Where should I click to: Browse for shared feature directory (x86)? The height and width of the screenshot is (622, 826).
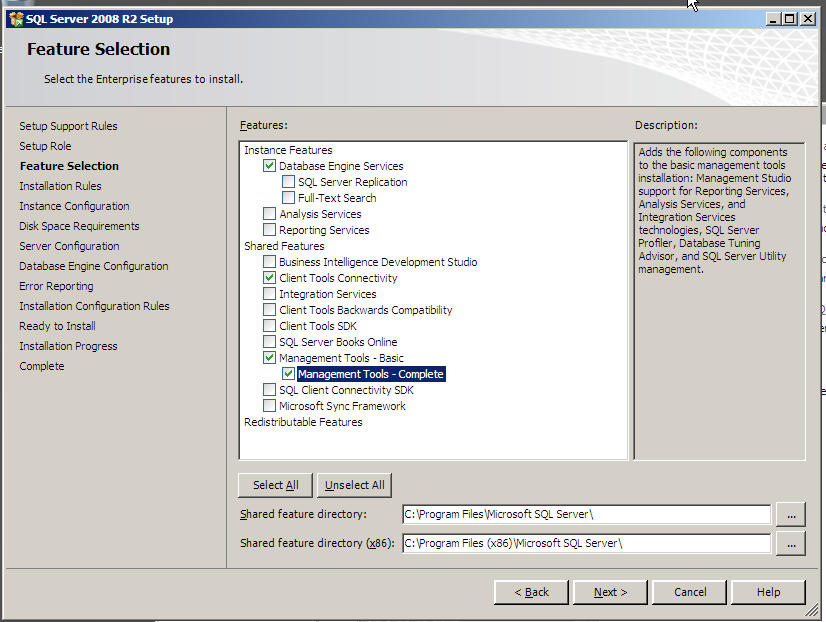[791, 544]
